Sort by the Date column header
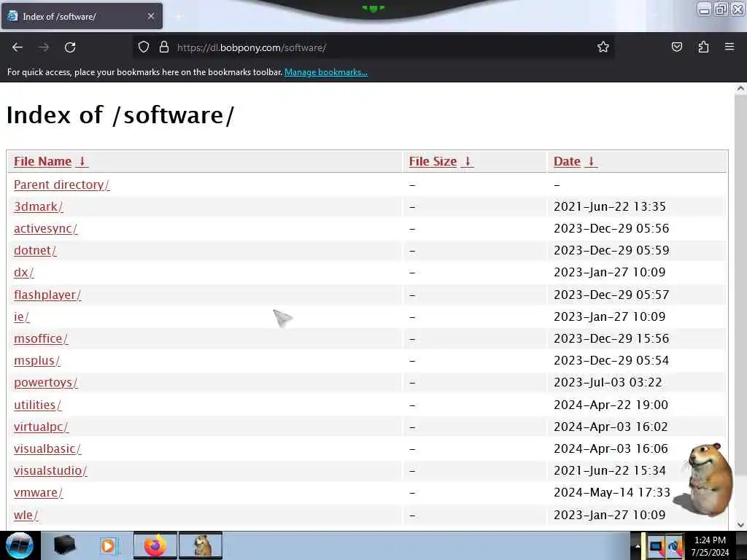Viewport: 747px width, 560px height. tap(576, 161)
